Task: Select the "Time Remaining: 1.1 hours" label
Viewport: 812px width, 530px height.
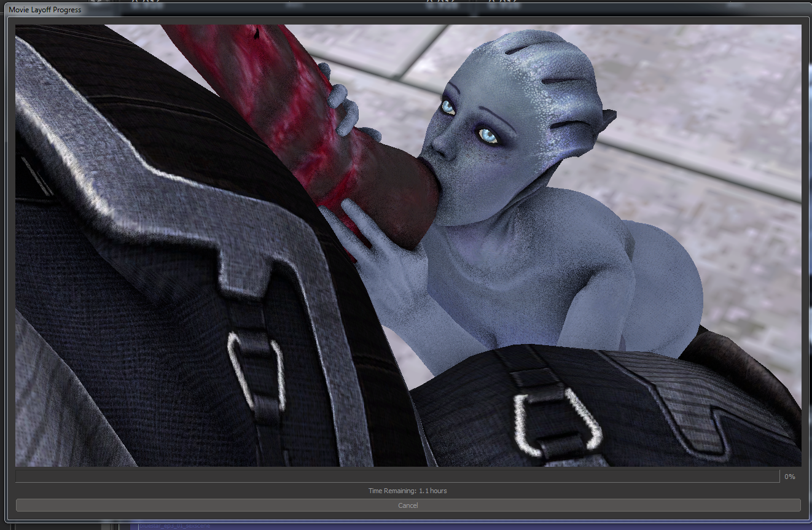Action: (x=408, y=491)
